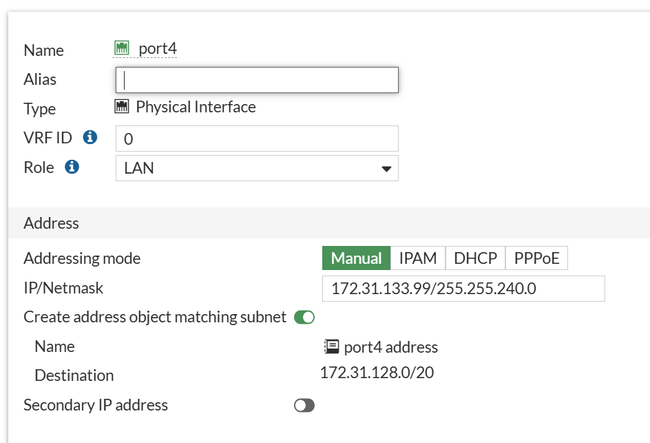Click the port4 address object icon
This screenshot has width=650, height=443.
[x=331, y=347]
